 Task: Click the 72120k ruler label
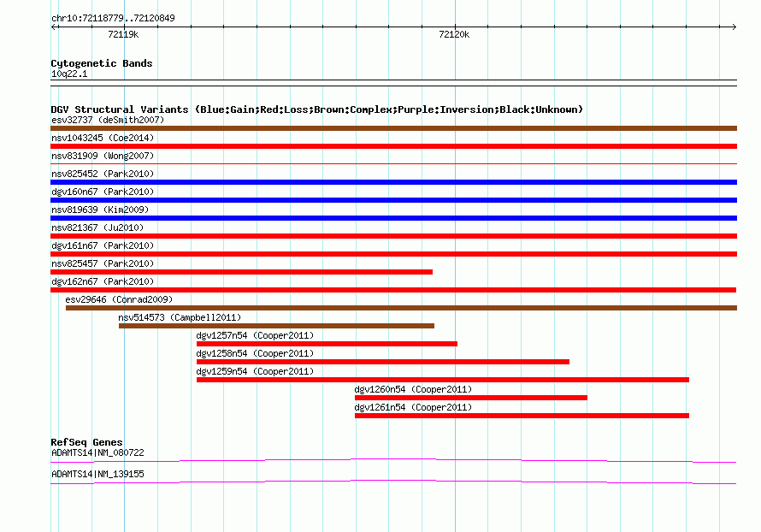click(454, 34)
